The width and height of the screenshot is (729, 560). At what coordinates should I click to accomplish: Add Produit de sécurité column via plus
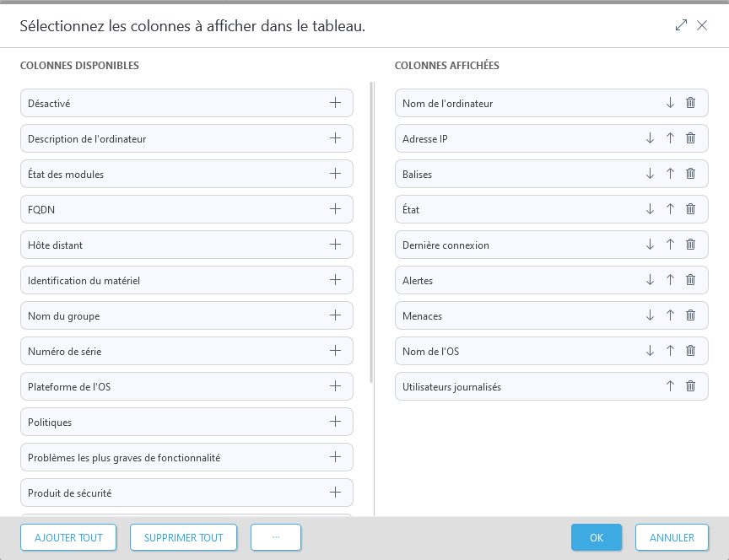click(x=335, y=493)
